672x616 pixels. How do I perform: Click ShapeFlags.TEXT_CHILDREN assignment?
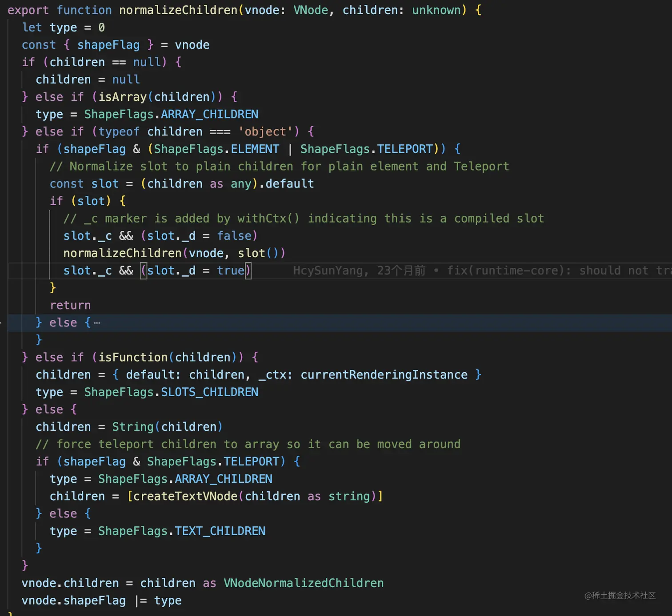(x=181, y=531)
